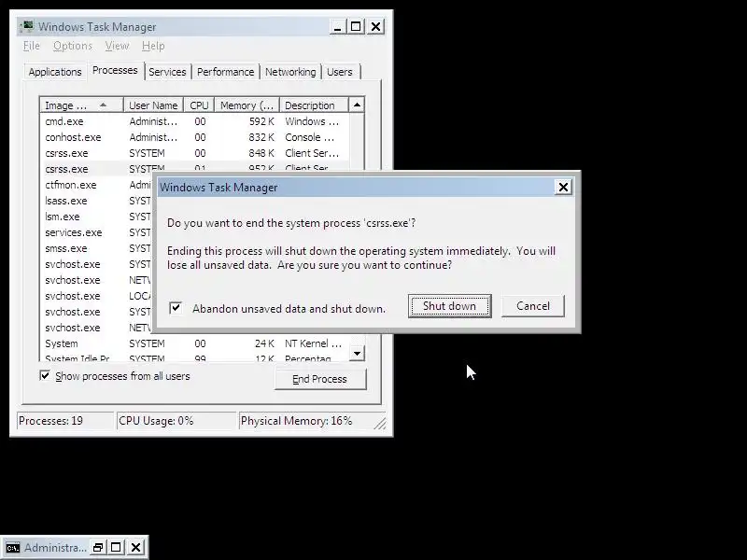The image size is (747, 560).
Task: Sort by Memory column header
Action: click(247, 105)
